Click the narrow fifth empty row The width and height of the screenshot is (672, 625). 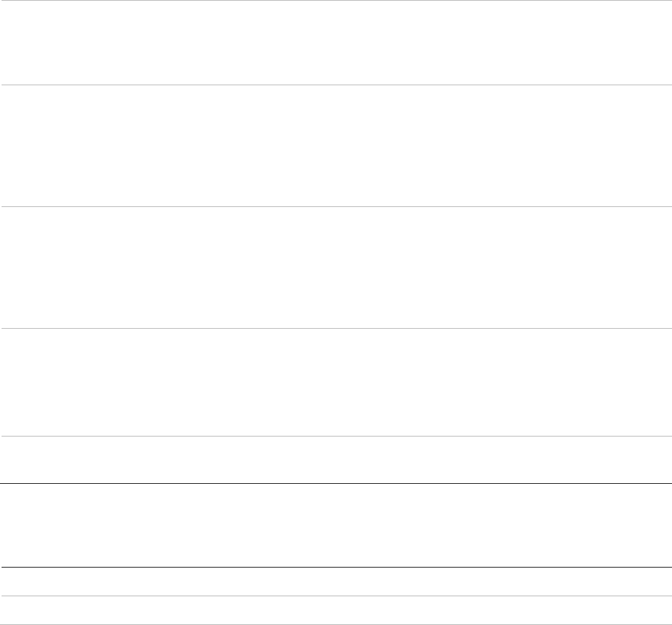click(x=336, y=461)
